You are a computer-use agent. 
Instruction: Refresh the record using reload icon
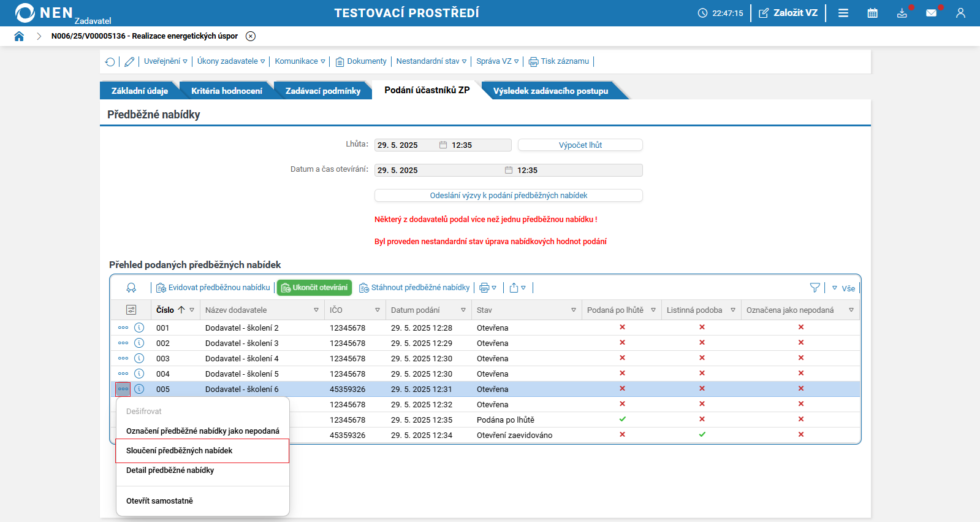pyautogui.click(x=110, y=61)
